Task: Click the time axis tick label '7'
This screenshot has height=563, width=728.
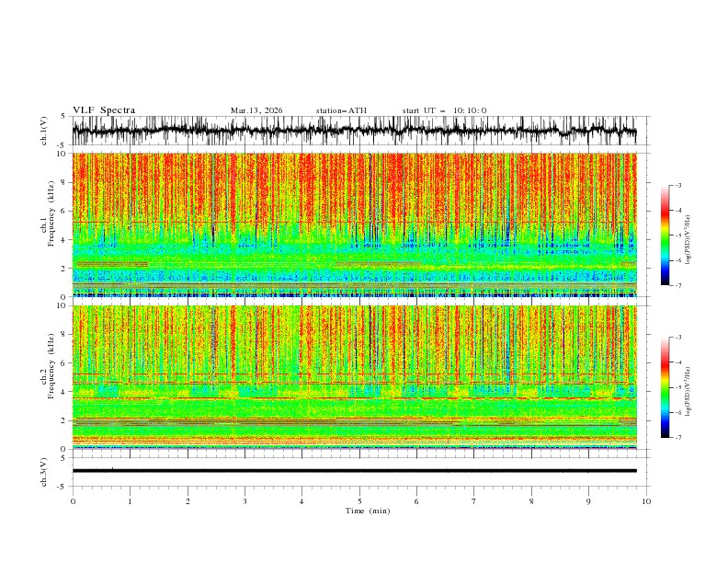Action: point(474,501)
